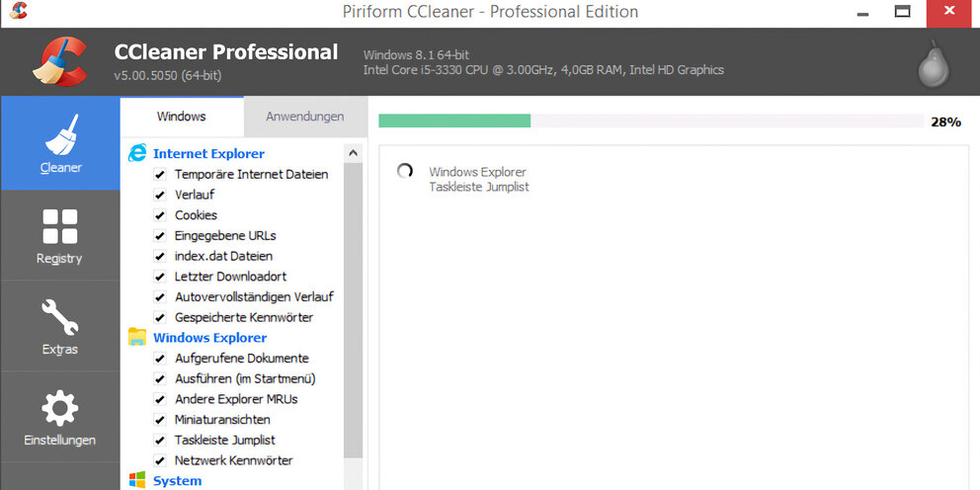Click the Intel Core i5-3330 hardware info line
Image resolution: width=980 pixels, height=490 pixels.
543,70
